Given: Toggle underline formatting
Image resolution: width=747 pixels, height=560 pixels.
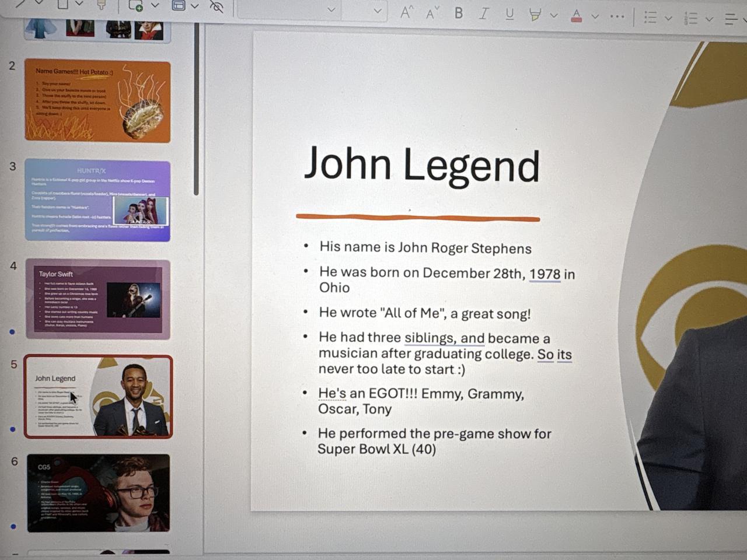Looking at the screenshot, I should (509, 14).
